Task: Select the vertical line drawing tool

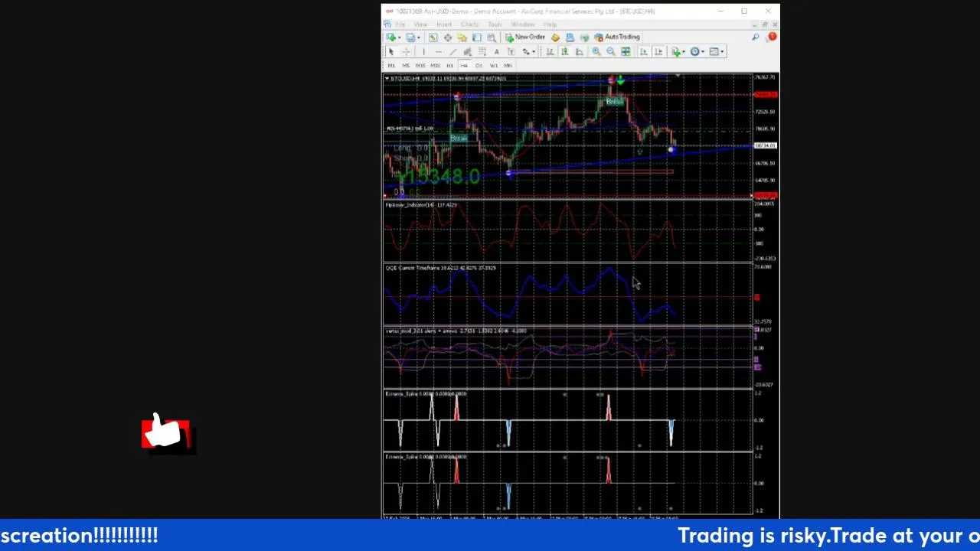Action: tap(423, 52)
